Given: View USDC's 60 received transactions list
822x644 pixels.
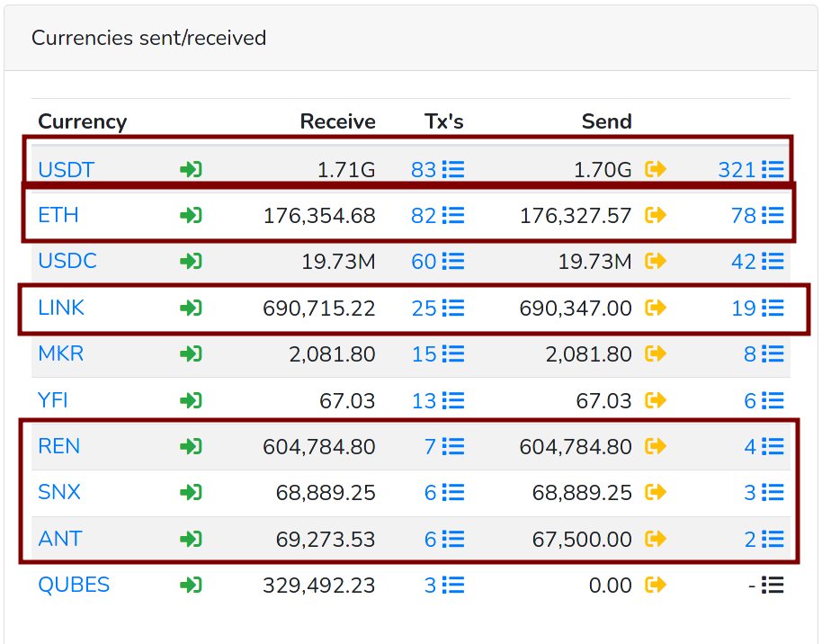Looking at the screenshot, I should point(438,261).
